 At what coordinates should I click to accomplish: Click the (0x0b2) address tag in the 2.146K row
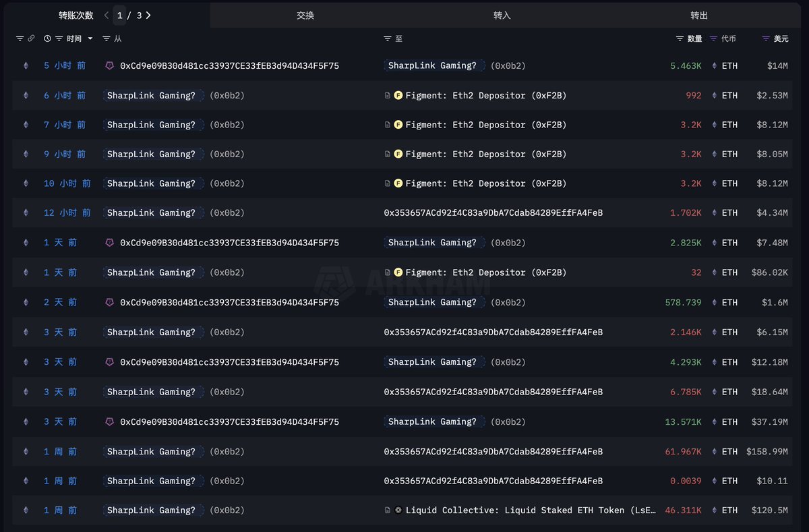tap(227, 332)
